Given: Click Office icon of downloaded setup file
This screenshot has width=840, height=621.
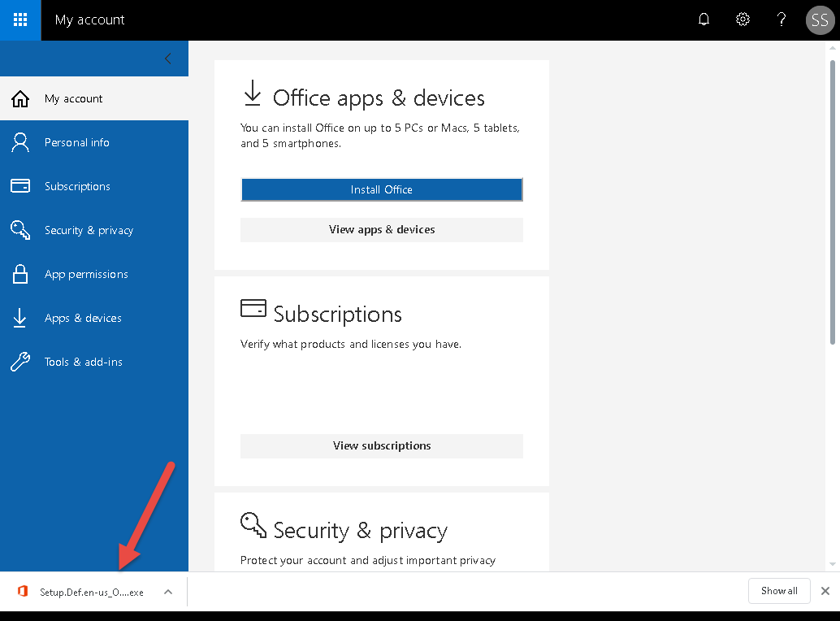Looking at the screenshot, I should pyautogui.click(x=23, y=591).
